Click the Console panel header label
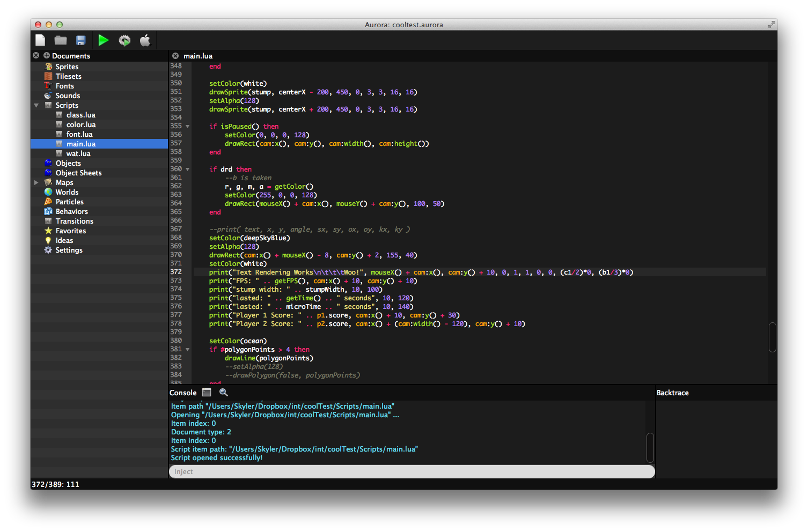Image resolution: width=808 pixels, height=532 pixels. [183, 393]
